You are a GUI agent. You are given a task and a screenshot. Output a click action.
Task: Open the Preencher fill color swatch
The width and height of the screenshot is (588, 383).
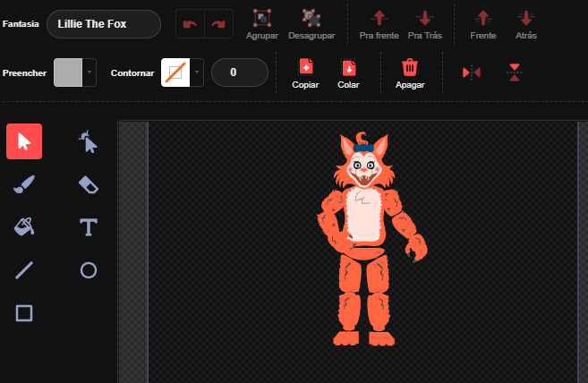tap(68, 72)
